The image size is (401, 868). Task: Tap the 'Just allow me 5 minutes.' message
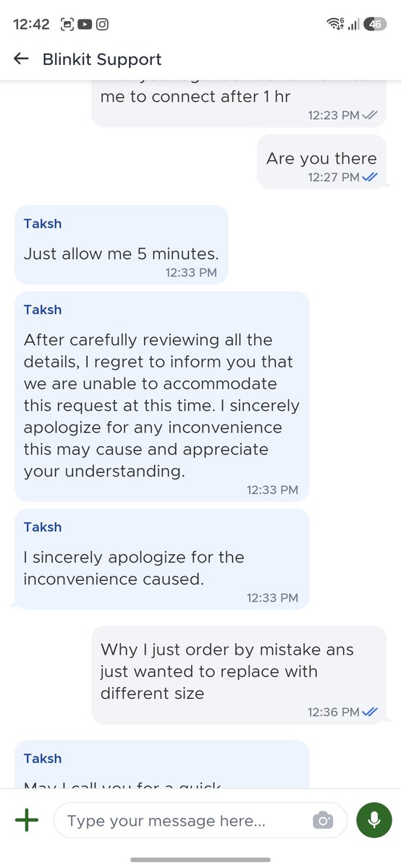coord(121,244)
